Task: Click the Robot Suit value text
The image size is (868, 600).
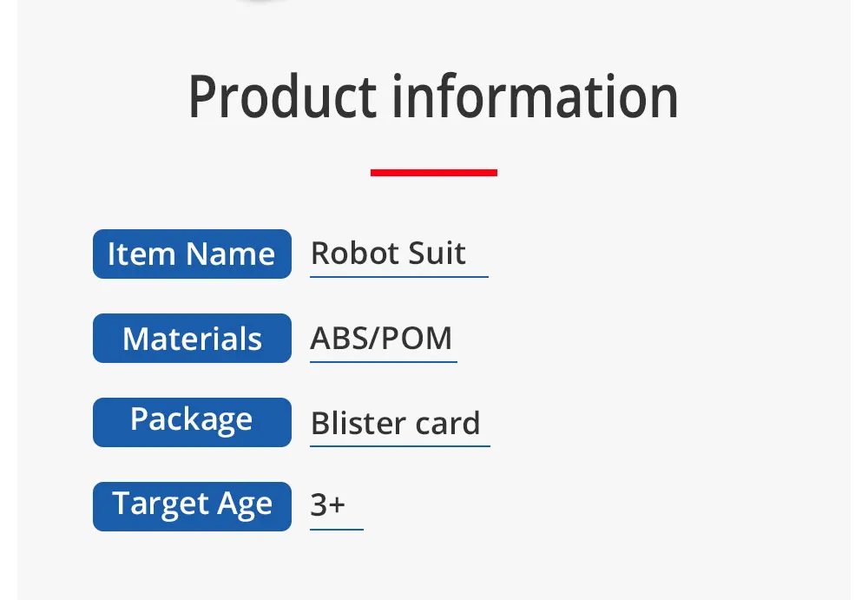Action: click(x=388, y=254)
